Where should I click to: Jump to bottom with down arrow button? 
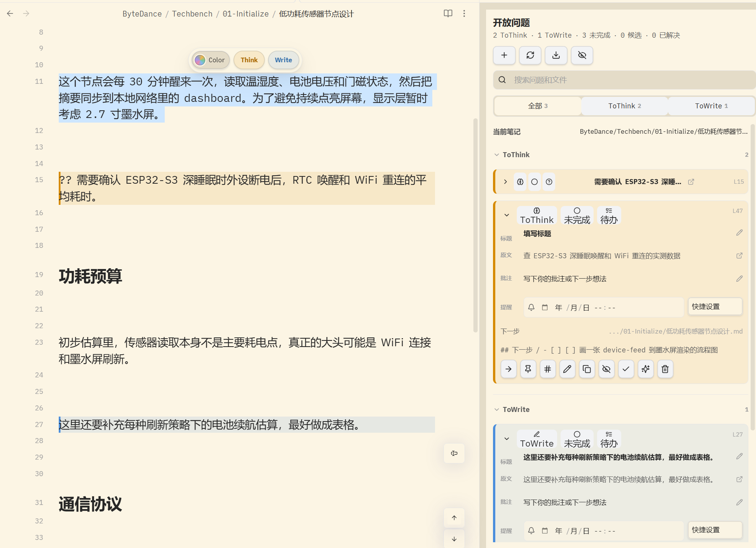[454, 539]
